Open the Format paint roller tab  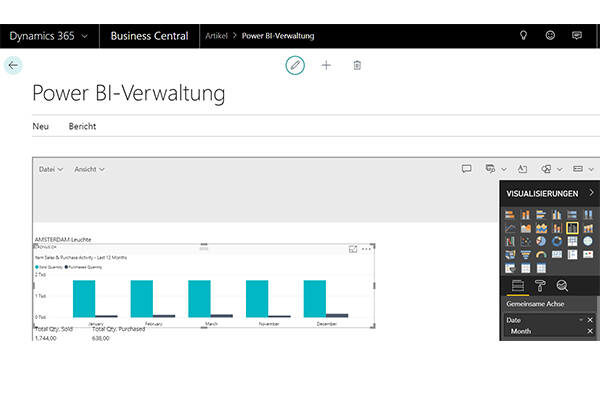coord(540,286)
